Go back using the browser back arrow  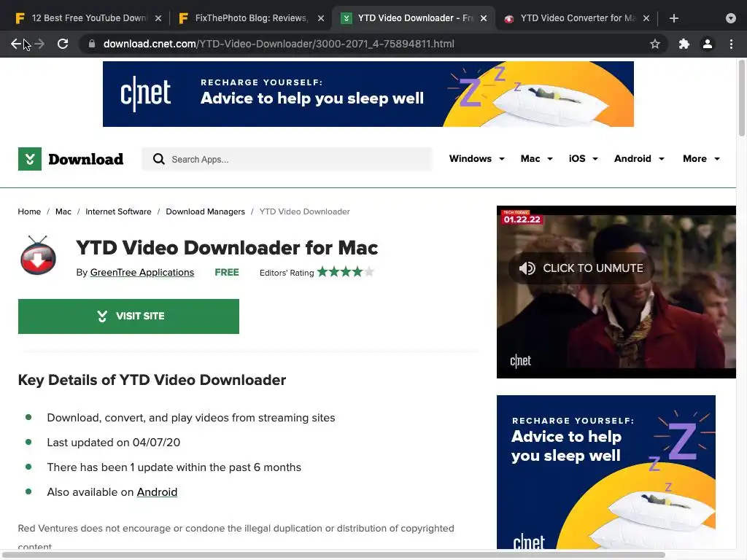point(16,44)
